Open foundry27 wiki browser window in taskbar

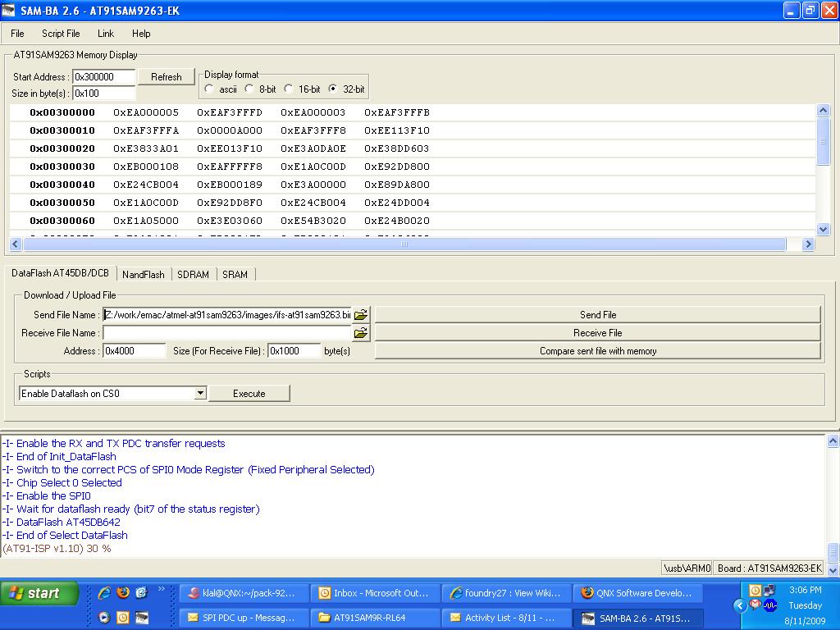point(506,593)
